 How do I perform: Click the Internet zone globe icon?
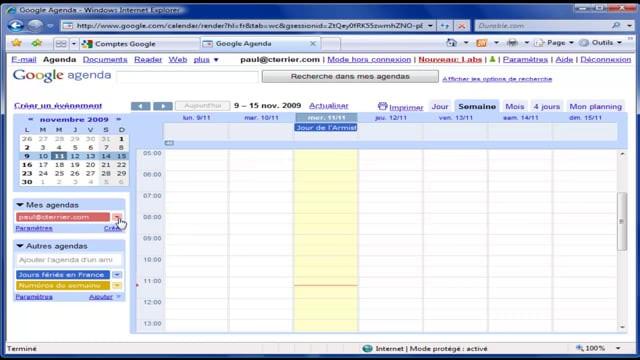tap(367, 348)
